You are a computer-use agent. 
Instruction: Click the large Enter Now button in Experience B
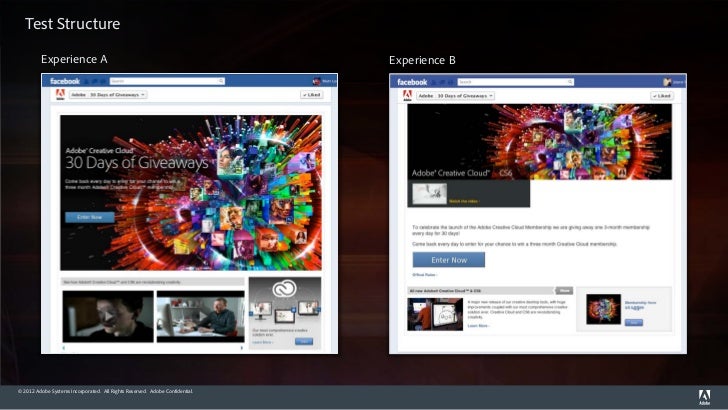point(448,260)
